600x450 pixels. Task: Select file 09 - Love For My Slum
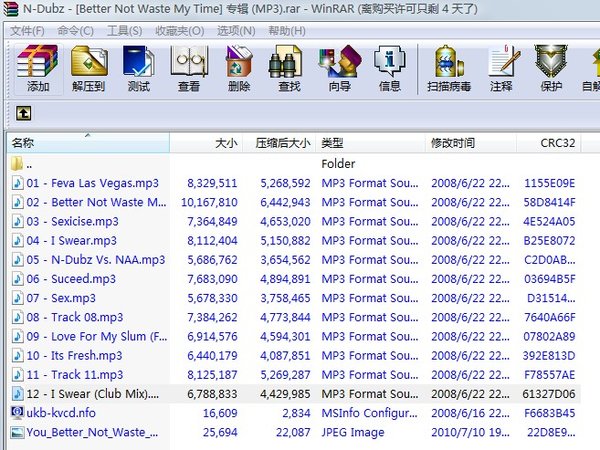tap(96, 336)
